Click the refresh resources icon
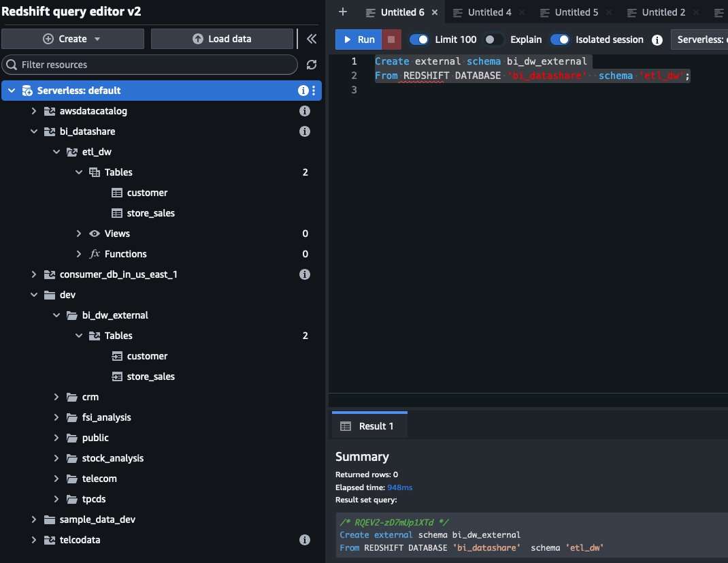 pyautogui.click(x=311, y=65)
